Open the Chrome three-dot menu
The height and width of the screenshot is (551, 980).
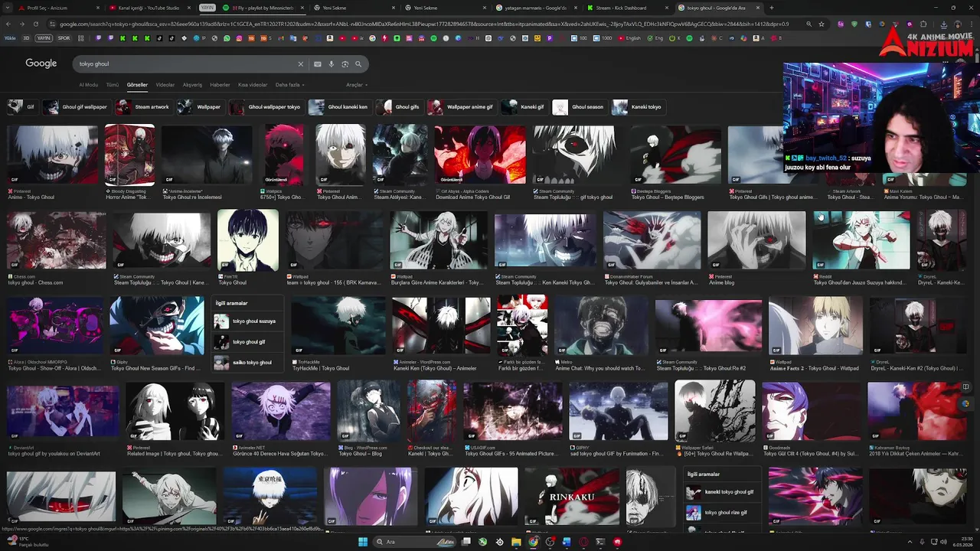(971, 24)
